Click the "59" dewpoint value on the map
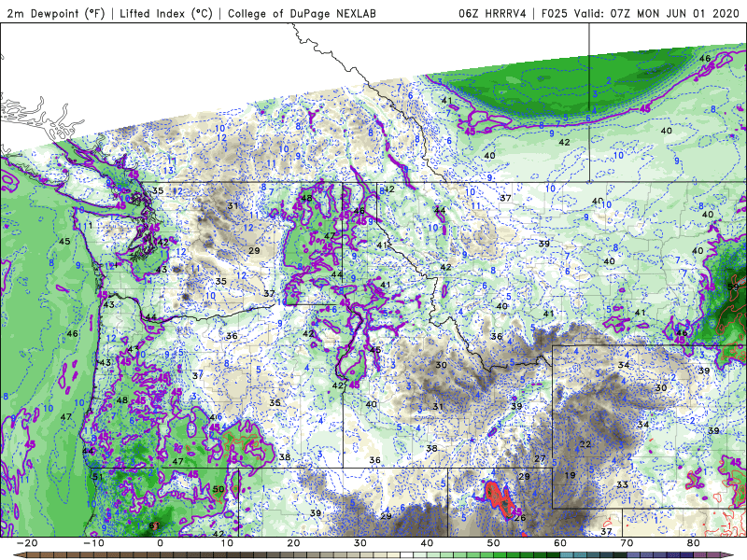Image resolution: width=747 pixels, height=560 pixels. (733, 287)
